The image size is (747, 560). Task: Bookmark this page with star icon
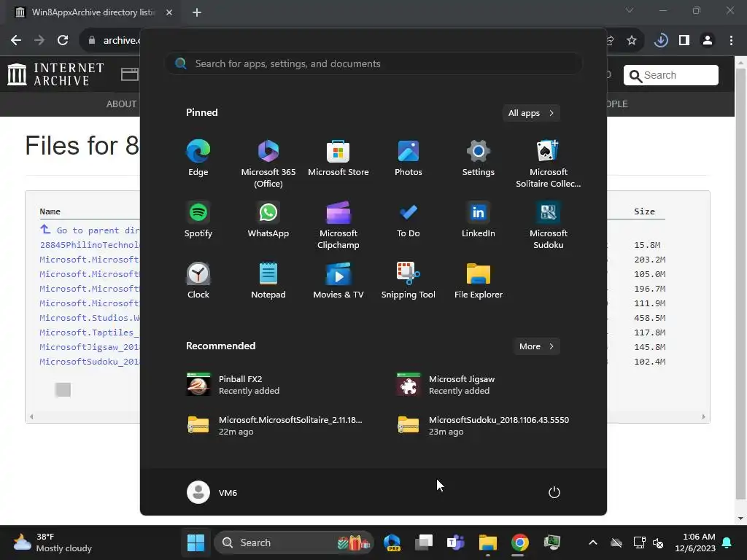(632, 41)
